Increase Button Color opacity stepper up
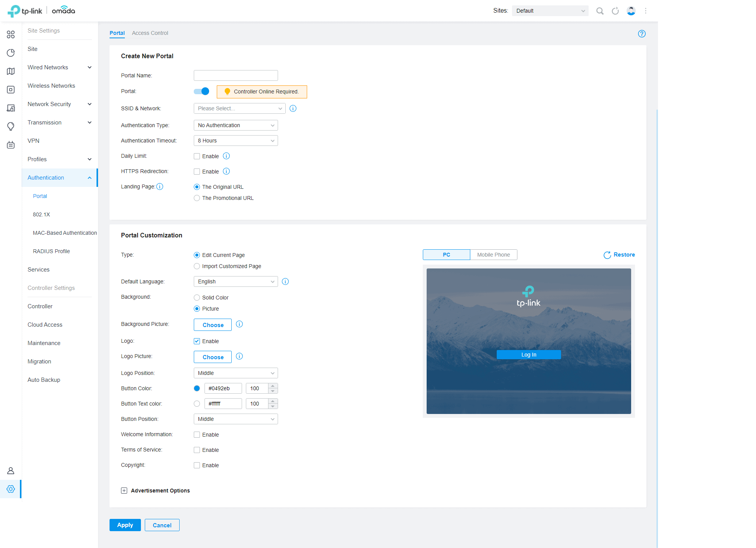 (273, 386)
